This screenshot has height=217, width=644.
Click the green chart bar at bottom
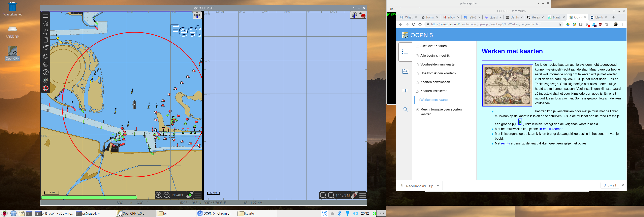89,197
